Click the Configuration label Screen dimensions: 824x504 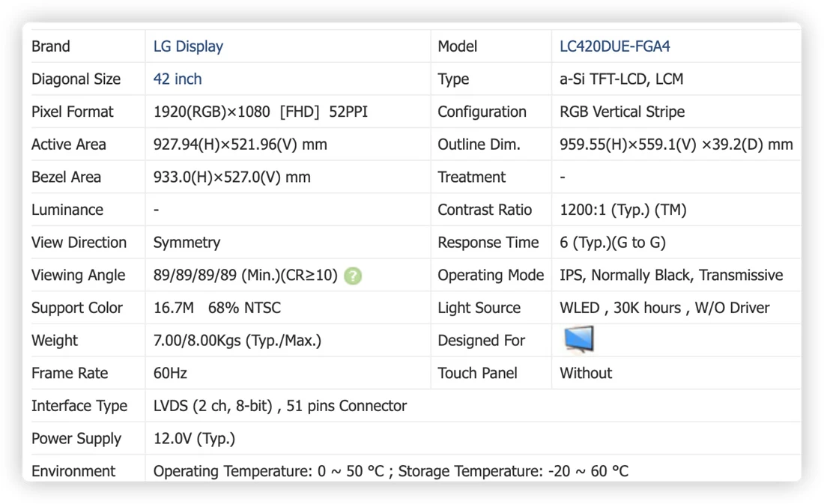(482, 112)
